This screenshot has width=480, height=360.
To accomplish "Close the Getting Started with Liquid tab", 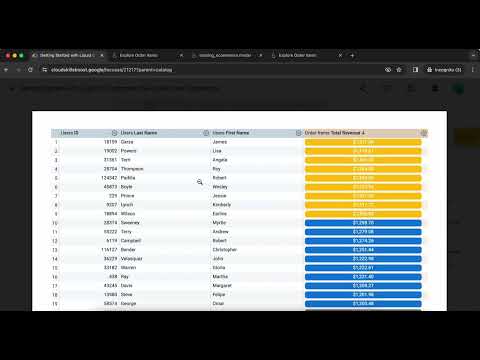I will tap(102, 55).
